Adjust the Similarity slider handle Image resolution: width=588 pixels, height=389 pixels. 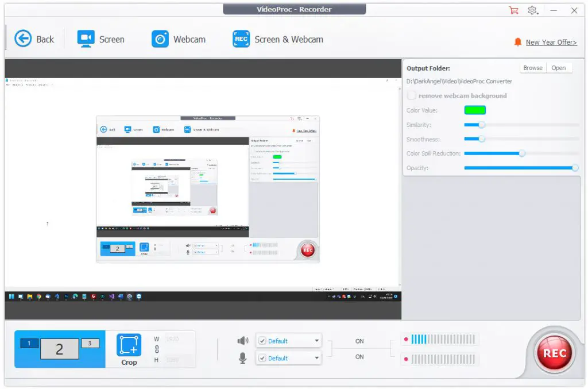pyautogui.click(x=482, y=125)
